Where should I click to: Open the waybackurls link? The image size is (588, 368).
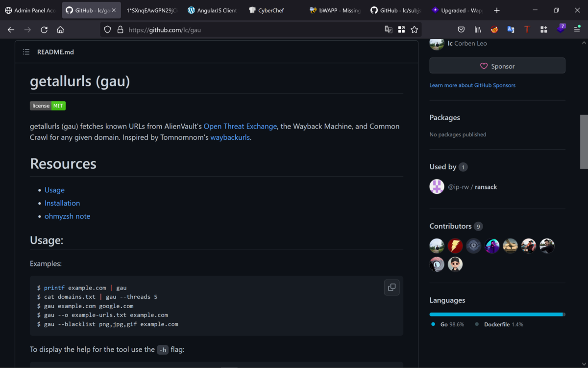230,137
